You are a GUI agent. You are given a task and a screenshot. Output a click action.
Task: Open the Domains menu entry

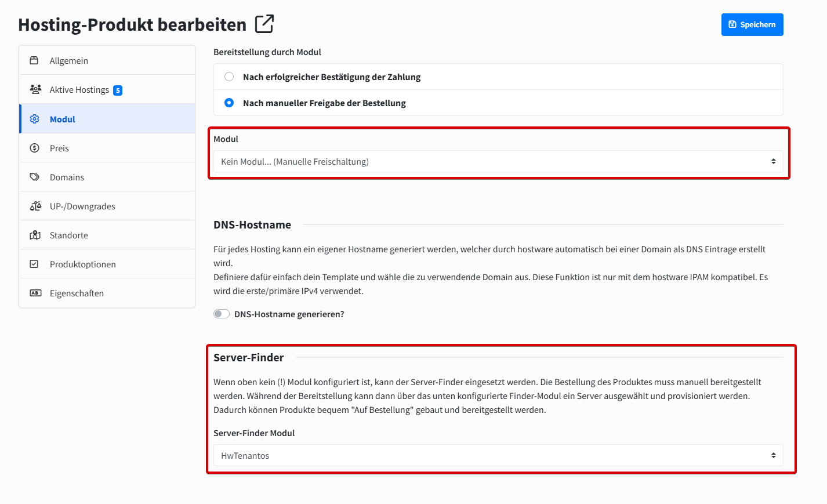(x=67, y=177)
